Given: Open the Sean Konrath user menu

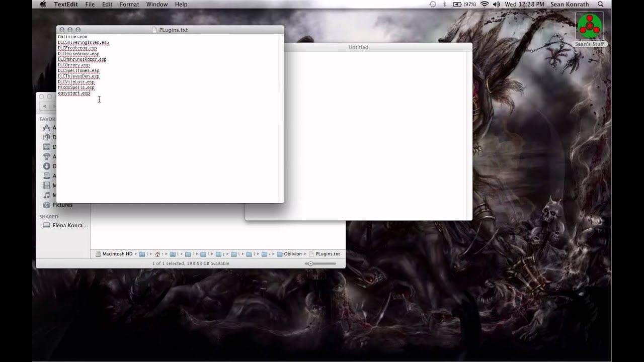Looking at the screenshot, I should [570, 4].
